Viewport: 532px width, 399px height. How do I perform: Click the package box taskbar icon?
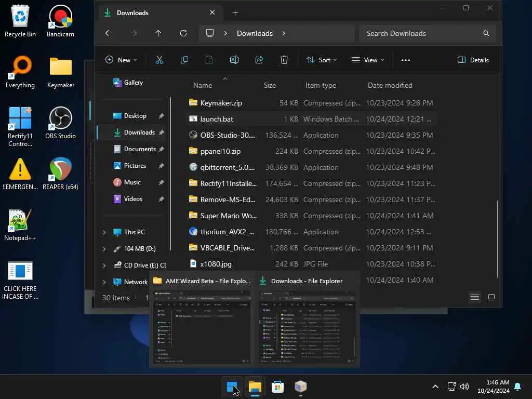coord(301,387)
